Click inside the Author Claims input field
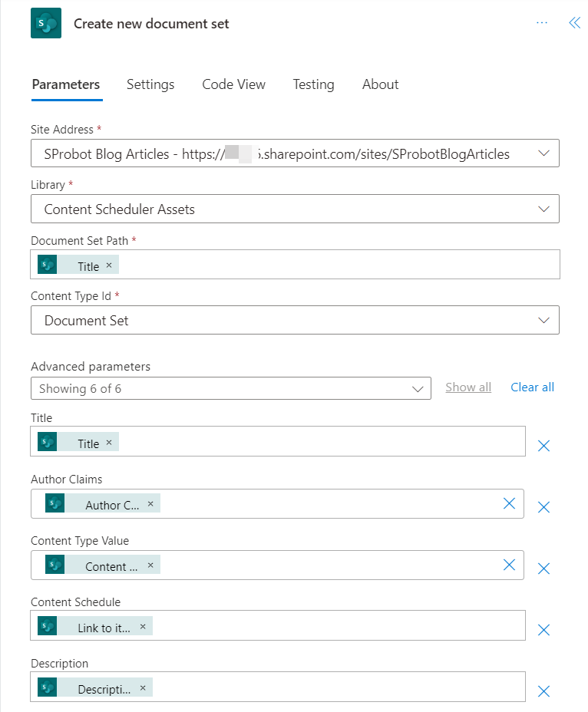 pyautogui.click(x=277, y=503)
